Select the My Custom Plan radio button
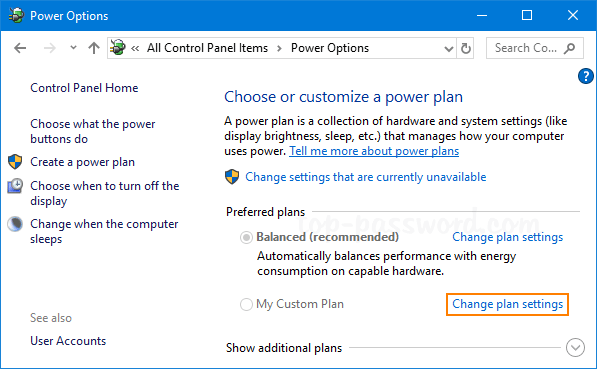Screen dimensions: 597x369 click(246, 305)
